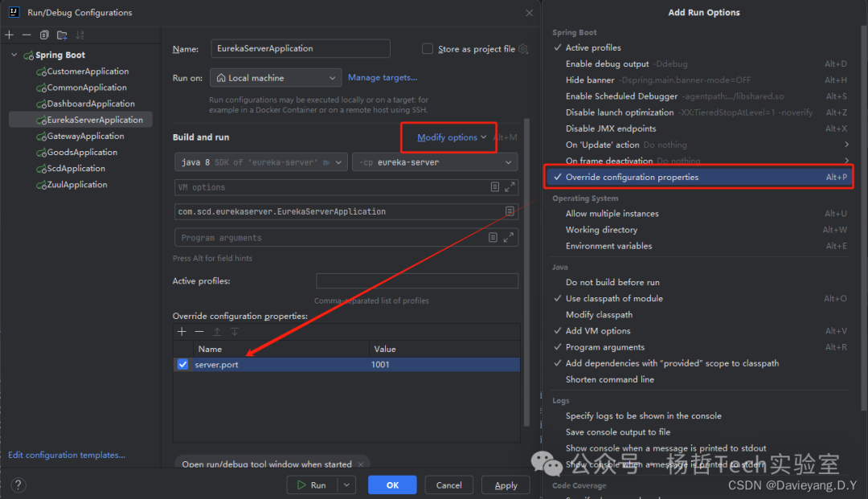
Task: Open java 8 SDK dropdown
Action: click(x=260, y=162)
